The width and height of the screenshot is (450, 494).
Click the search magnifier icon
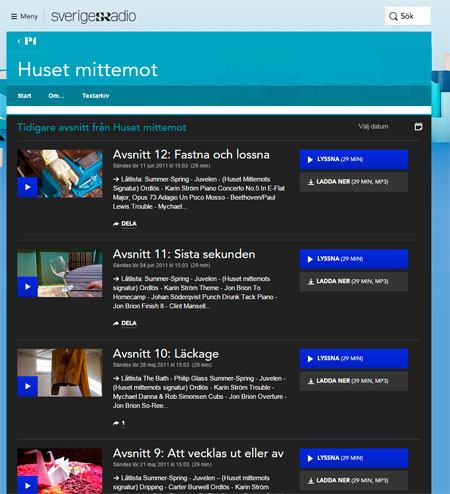pos(393,16)
